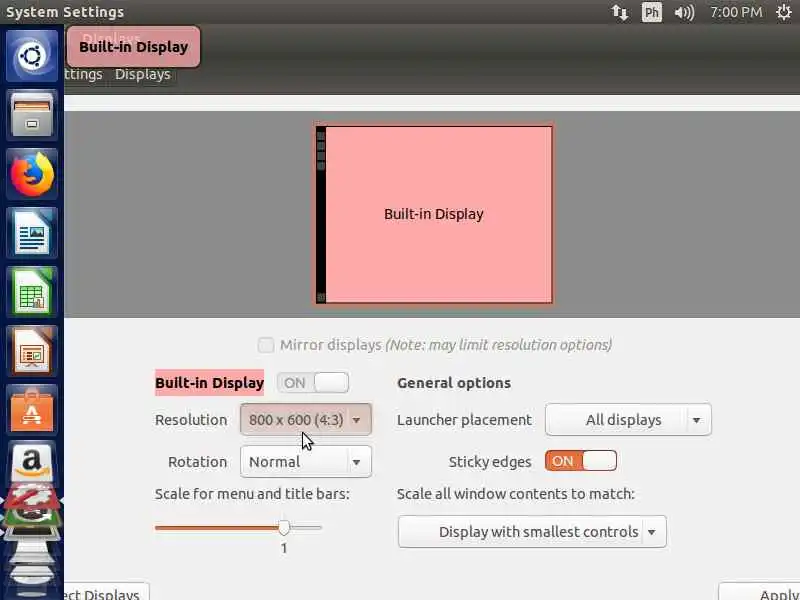800x600 pixels.
Task: Open the Amazon launcher icon
Action: [32, 463]
